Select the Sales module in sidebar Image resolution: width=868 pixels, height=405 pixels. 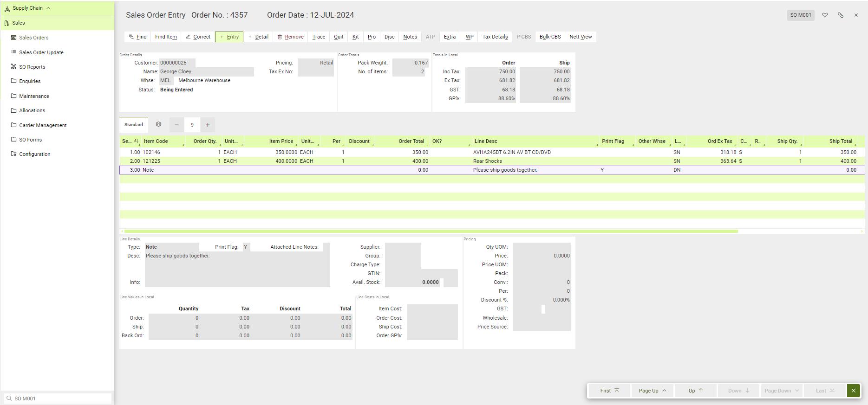tap(58, 23)
